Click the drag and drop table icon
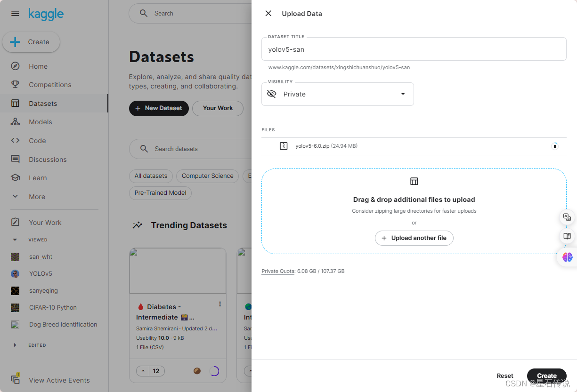The width and height of the screenshot is (577, 392). pos(414,181)
